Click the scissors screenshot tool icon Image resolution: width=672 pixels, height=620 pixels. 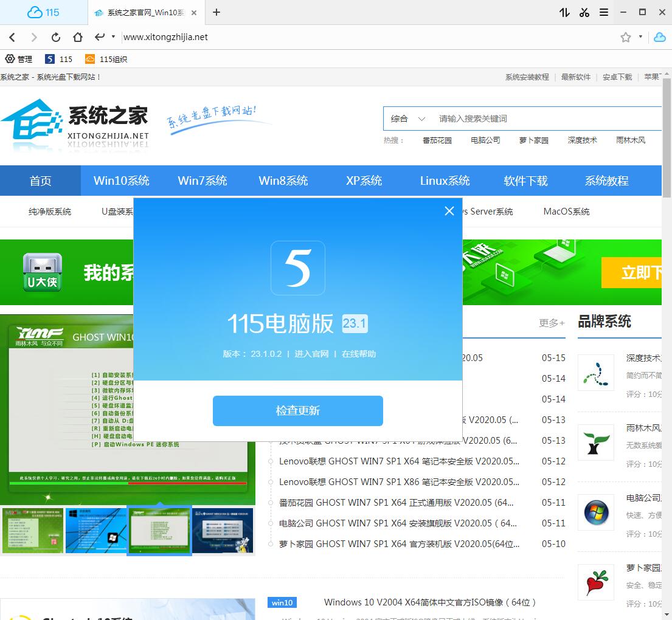[x=584, y=12]
